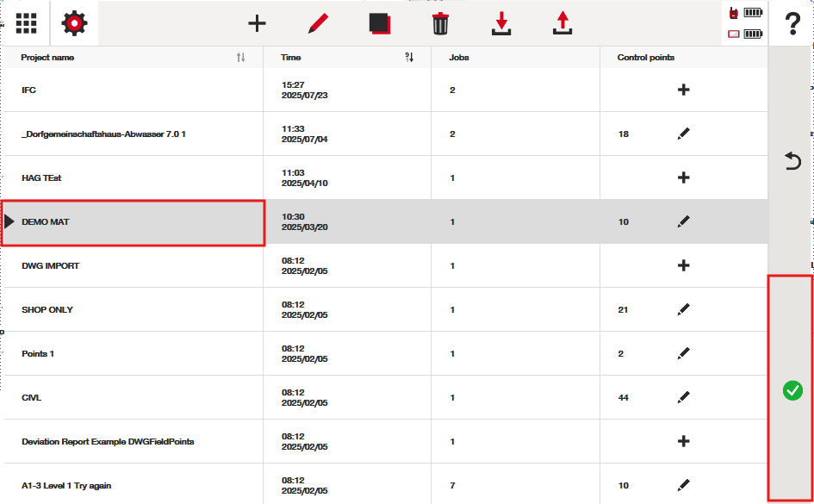Add control points to DWG IMPORT
This screenshot has width=814, height=504.
[684, 265]
